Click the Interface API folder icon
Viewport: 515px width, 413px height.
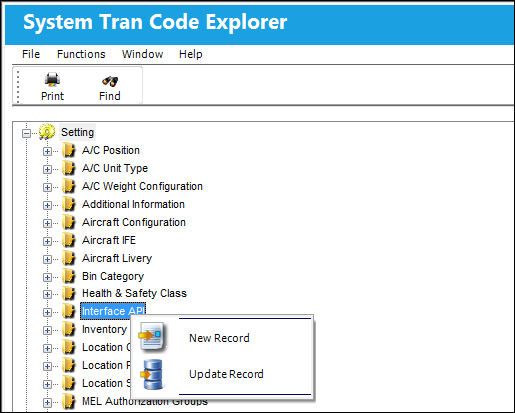(69, 311)
